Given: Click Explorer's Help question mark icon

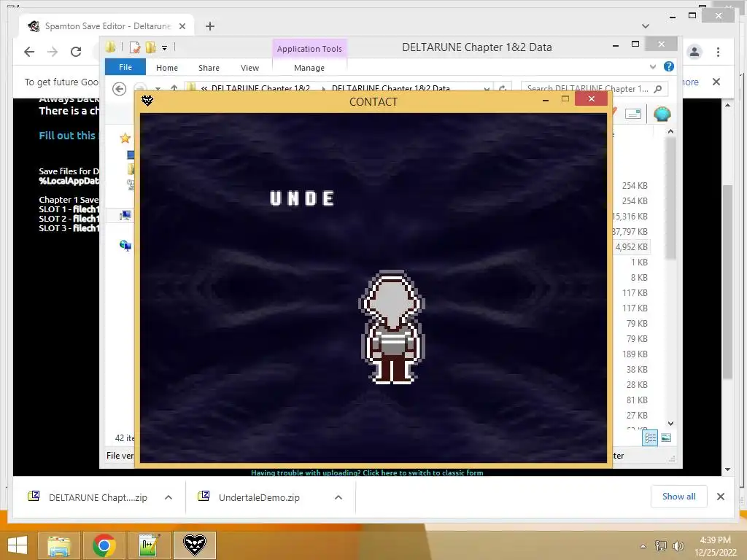Looking at the screenshot, I should point(669,66).
